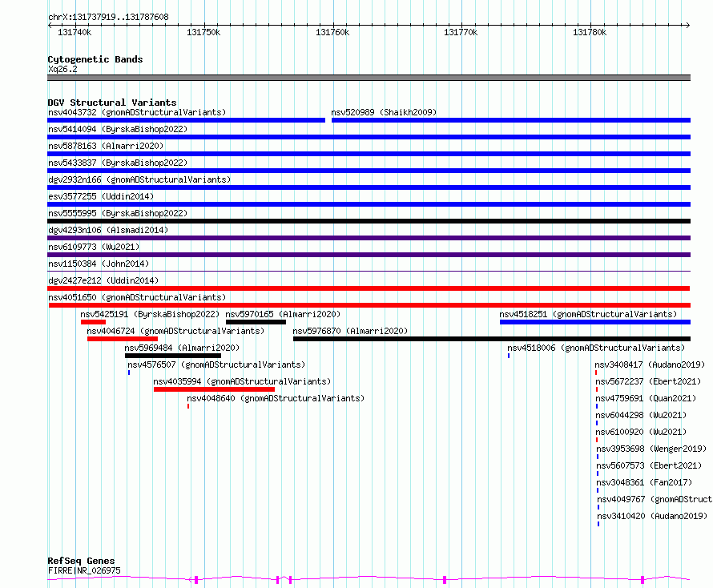The width and height of the screenshot is (713, 588).
Task: Click nsv3953698 (Wenger2019) label
Action: click(651, 449)
